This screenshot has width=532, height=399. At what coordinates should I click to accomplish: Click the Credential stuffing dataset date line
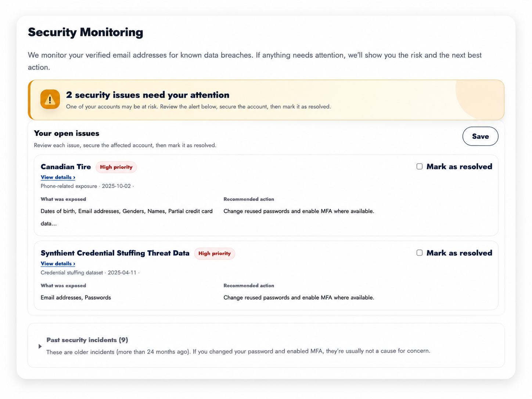coord(90,273)
